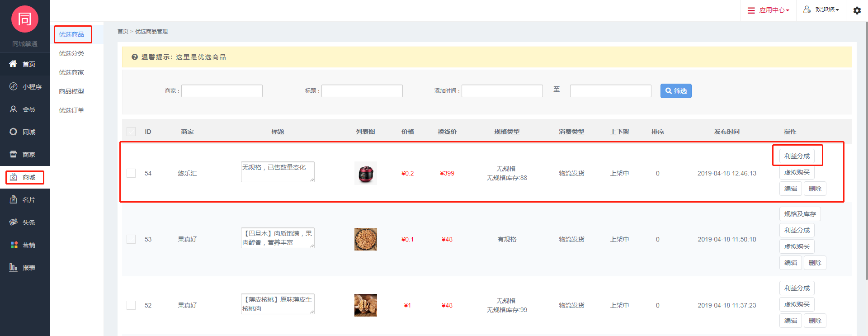Check the checkbox for row ID 53

point(131,239)
